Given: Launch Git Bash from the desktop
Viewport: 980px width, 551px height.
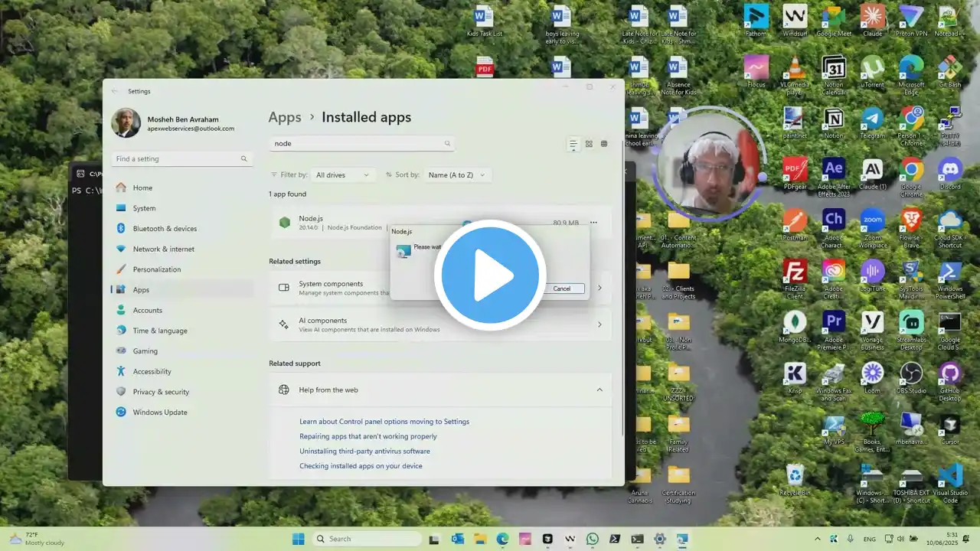Looking at the screenshot, I should tap(949, 72).
